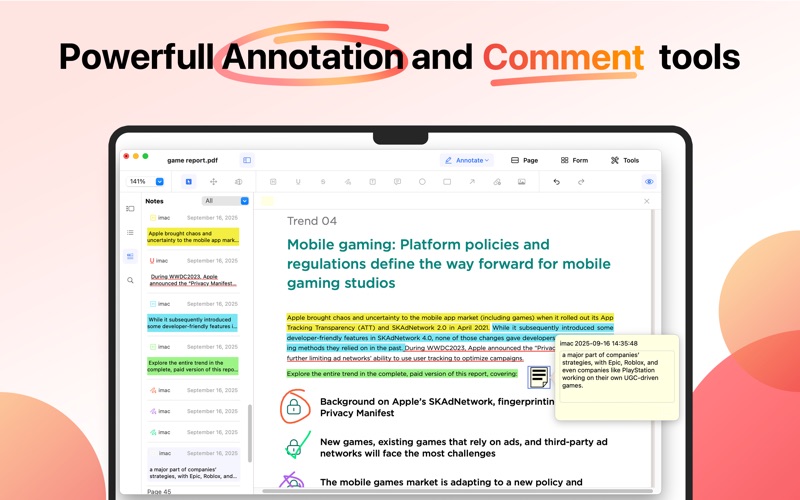The width and height of the screenshot is (800, 500).
Task: Select the rectangle shape tool
Action: [x=447, y=182]
